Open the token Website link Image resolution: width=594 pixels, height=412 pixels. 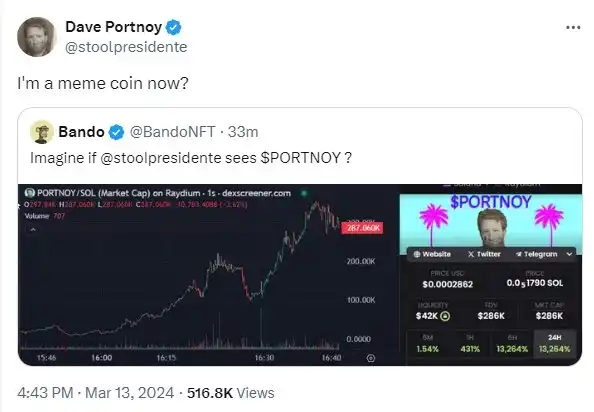point(432,254)
